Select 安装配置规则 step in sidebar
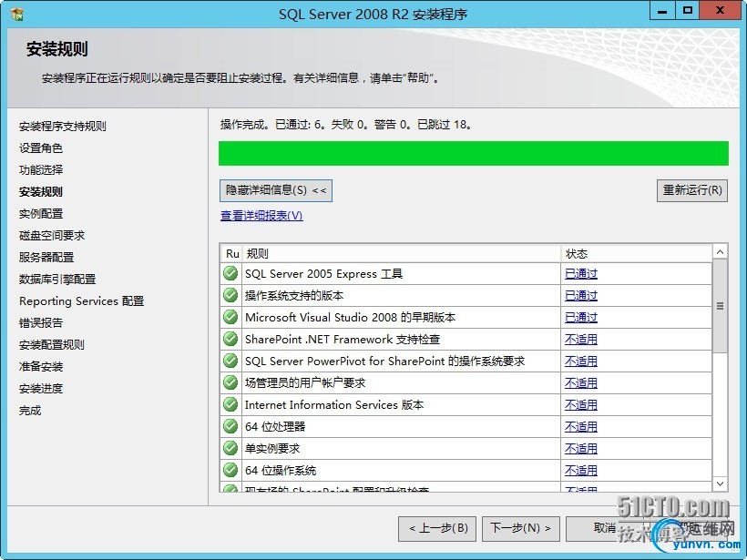The image size is (747, 560). point(52,345)
